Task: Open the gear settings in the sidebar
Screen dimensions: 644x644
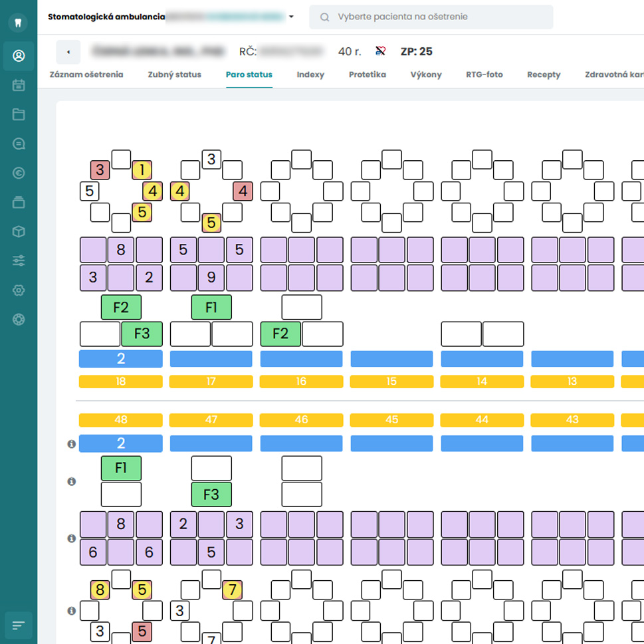Action: click(x=19, y=290)
